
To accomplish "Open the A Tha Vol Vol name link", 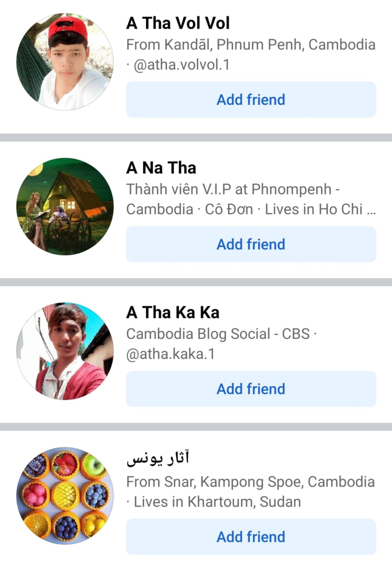I will click(x=178, y=23).
